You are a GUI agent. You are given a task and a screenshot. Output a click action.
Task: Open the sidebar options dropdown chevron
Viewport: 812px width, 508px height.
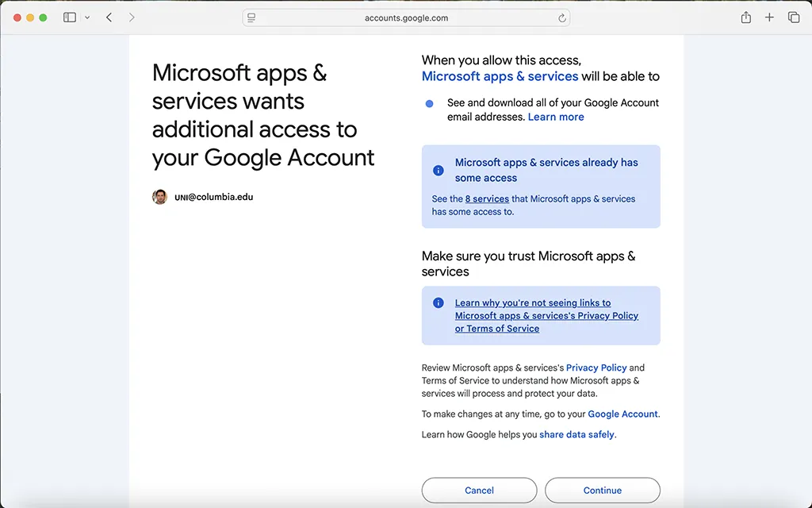click(x=87, y=17)
